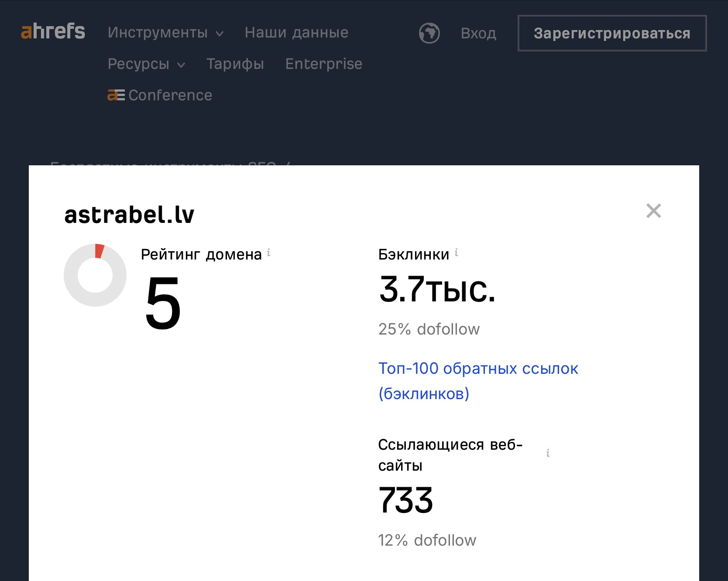Select the astrabel.lv domain heading
Viewport: 728px width, 581px height.
click(x=129, y=215)
